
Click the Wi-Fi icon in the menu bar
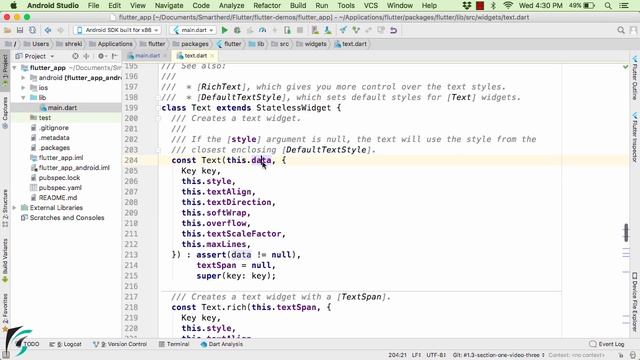coord(508,5)
